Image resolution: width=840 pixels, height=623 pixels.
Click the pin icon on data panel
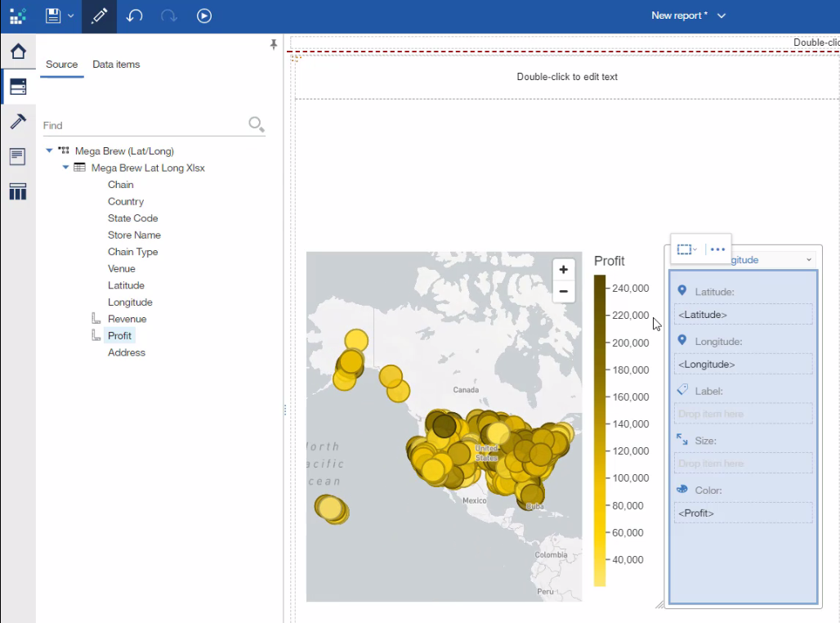[274, 45]
